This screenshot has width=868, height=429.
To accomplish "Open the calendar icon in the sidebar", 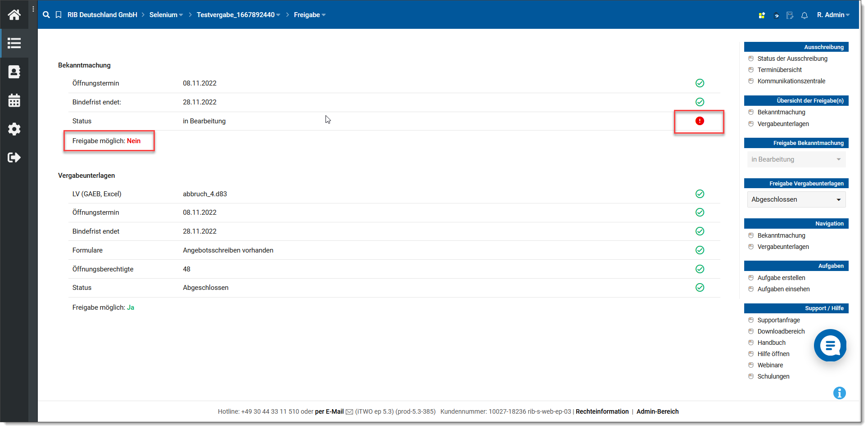I will pos(14,100).
